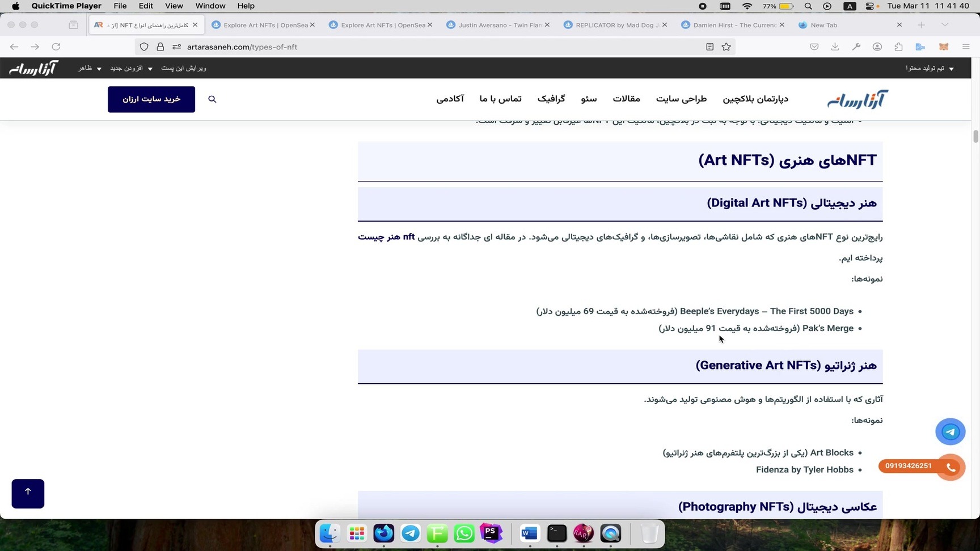Close the Damien Hirst tab
This screenshot has height=551, width=980.
[x=782, y=25]
